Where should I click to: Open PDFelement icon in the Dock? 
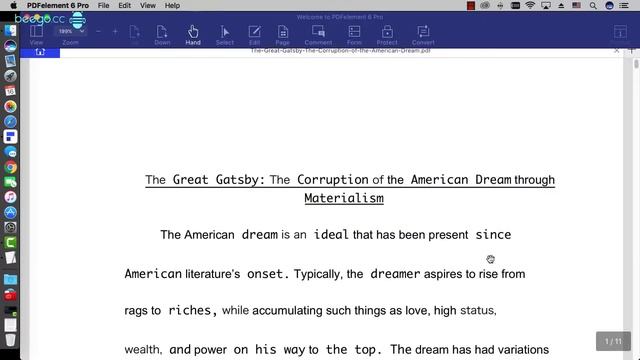pyautogui.click(x=10, y=137)
